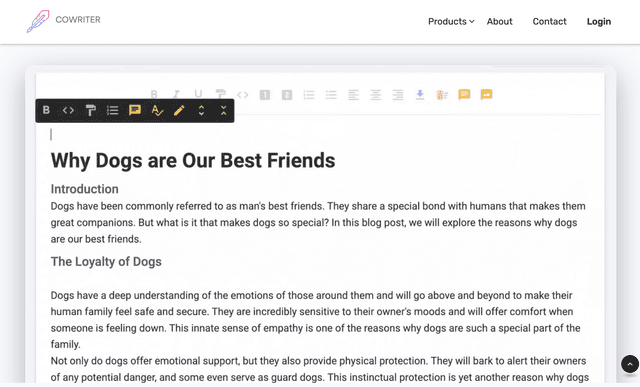640x387 pixels.
Task: Click the spellcheck icon in floating toolbar
Action: 157,110
